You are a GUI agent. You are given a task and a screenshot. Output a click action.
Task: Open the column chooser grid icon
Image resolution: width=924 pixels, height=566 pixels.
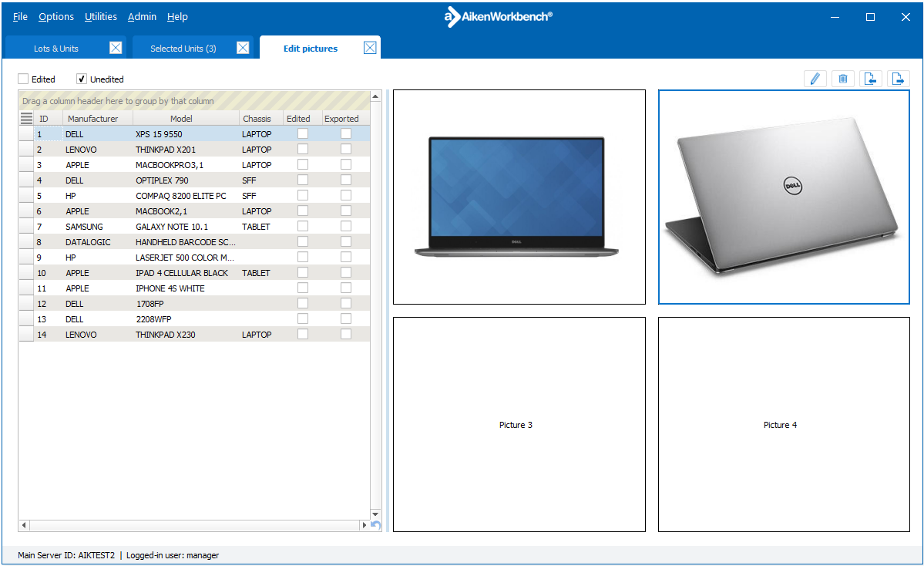[26, 119]
